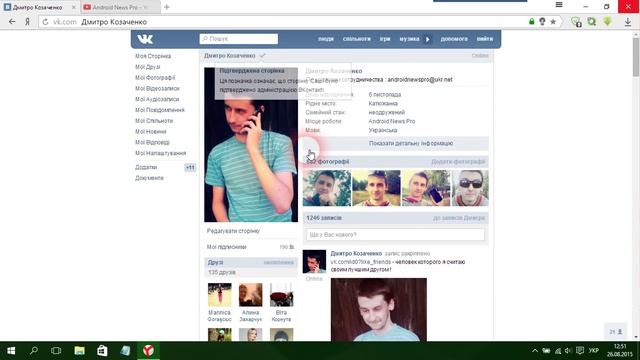Show hidden tray icons with the chevron
Screen dimensions: 640x360
[x=535, y=351]
